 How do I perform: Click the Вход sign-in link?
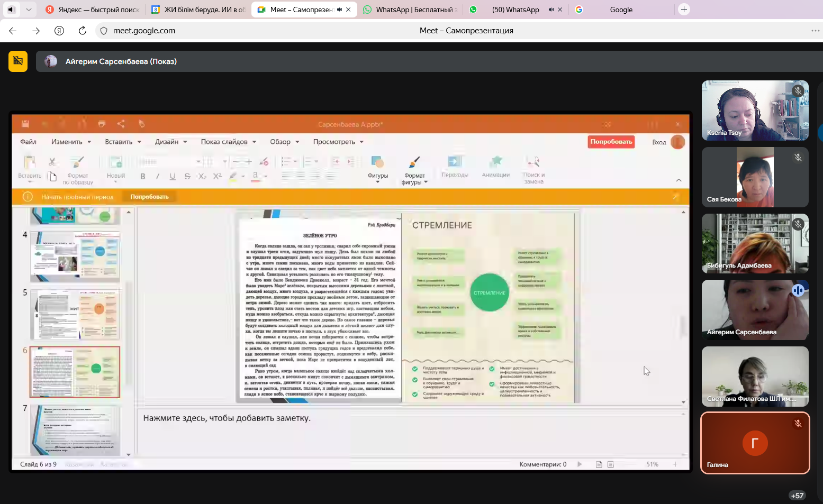tap(659, 142)
